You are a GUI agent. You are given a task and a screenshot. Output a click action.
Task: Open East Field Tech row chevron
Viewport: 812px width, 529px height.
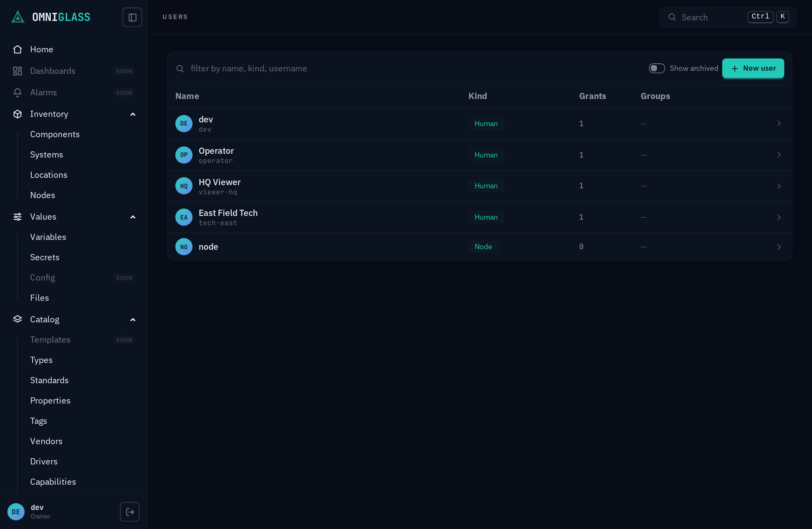(x=779, y=217)
